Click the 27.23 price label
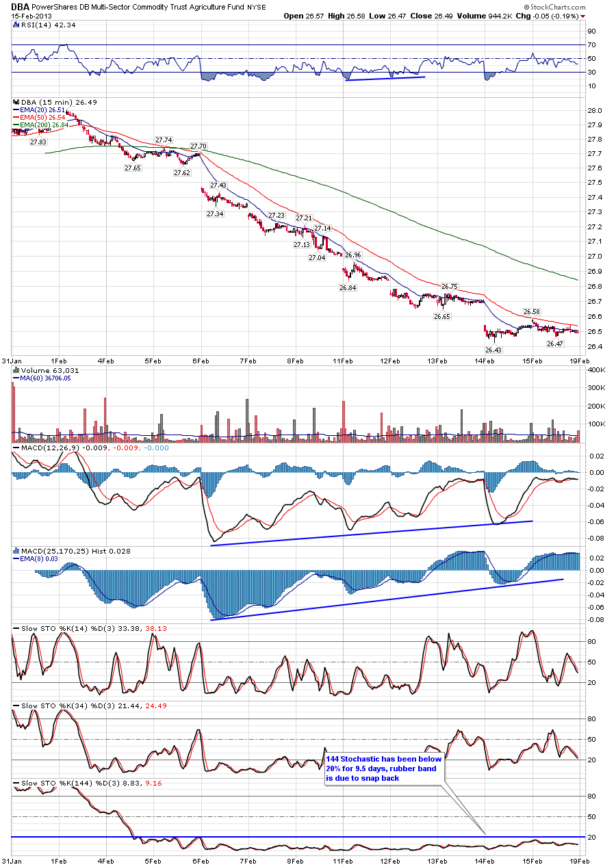 tap(277, 216)
